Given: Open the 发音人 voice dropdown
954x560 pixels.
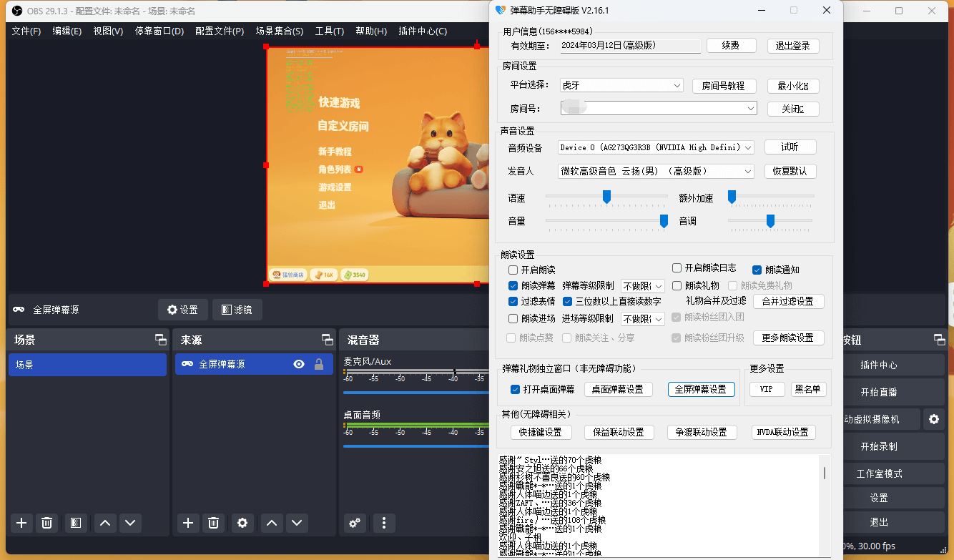Looking at the screenshot, I should coord(656,172).
